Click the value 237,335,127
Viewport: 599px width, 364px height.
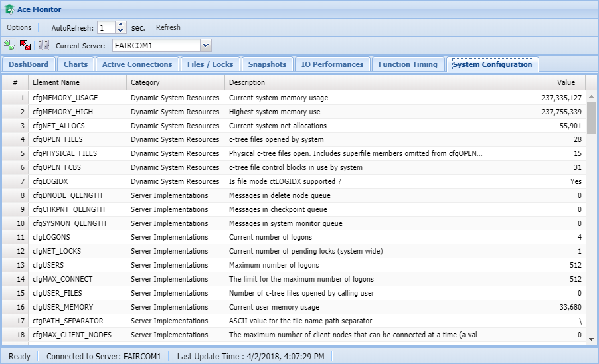click(x=561, y=98)
